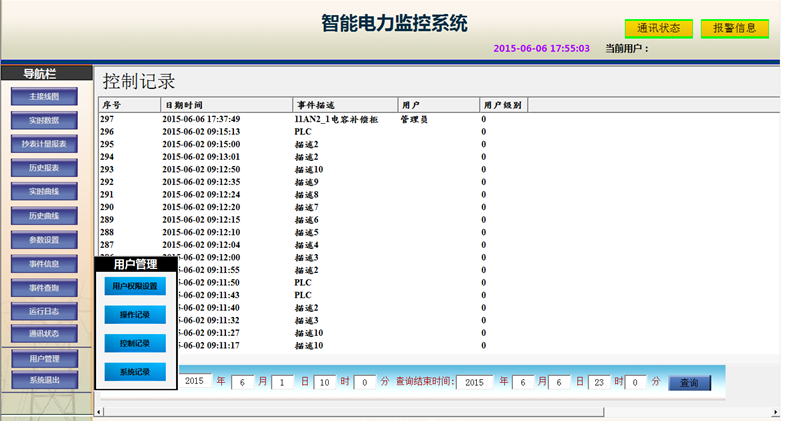Open 主接线图 in the navigation bar
786x421 pixels.
[44, 97]
